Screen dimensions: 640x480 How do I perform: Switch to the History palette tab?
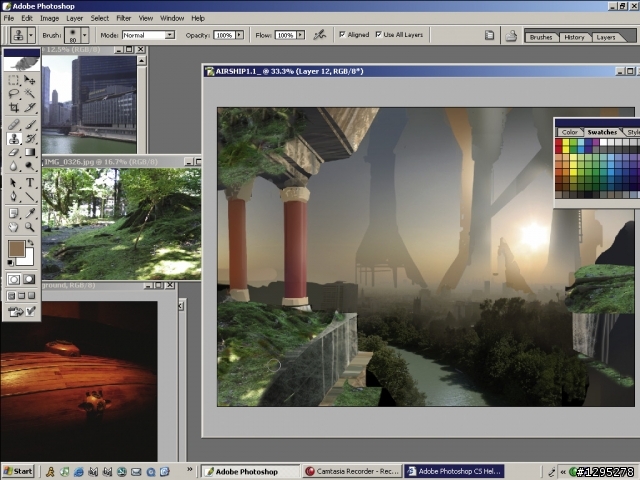(x=574, y=37)
